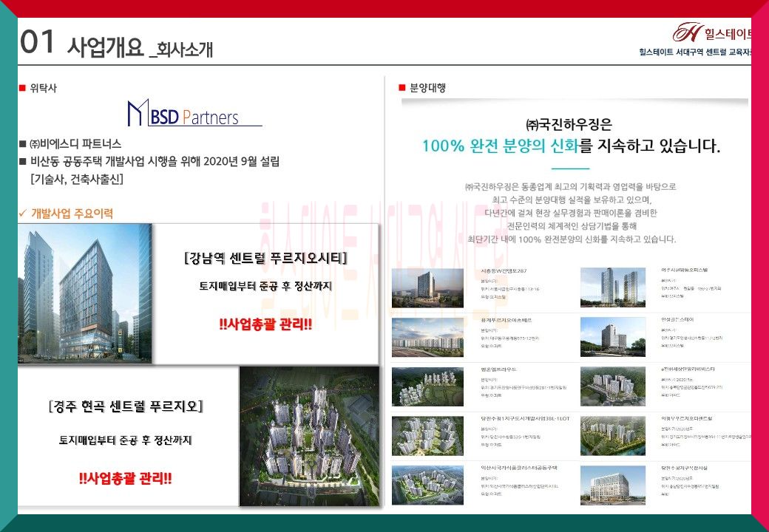Open the 평촌엘프라우드 project thumbnail
Screen dimensions: 769x532
[x=427, y=386]
